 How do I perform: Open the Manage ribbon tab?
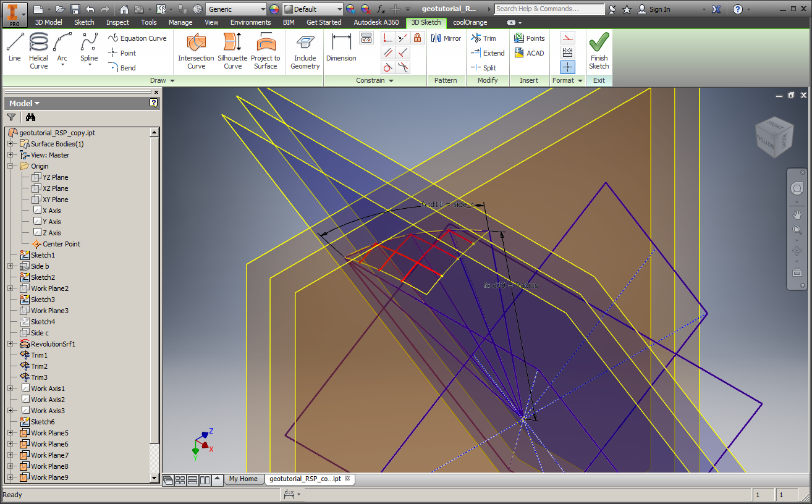(x=180, y=22)
